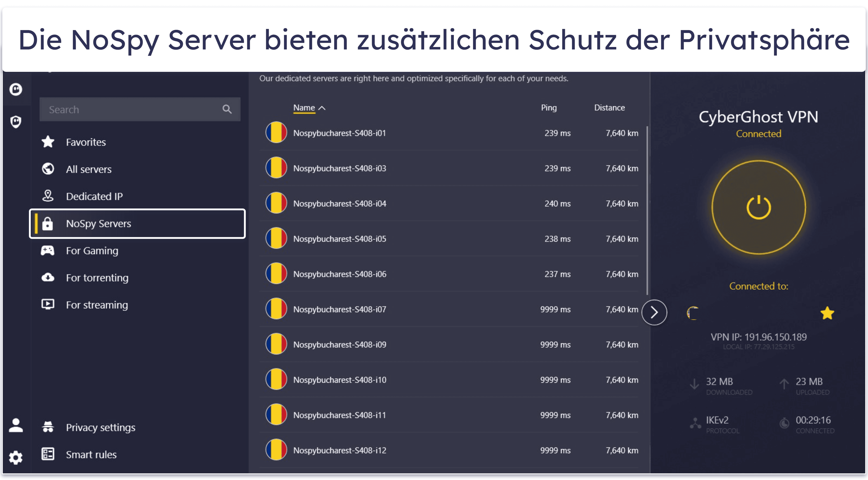Click the 238 ms ping value

pos(557,239)
